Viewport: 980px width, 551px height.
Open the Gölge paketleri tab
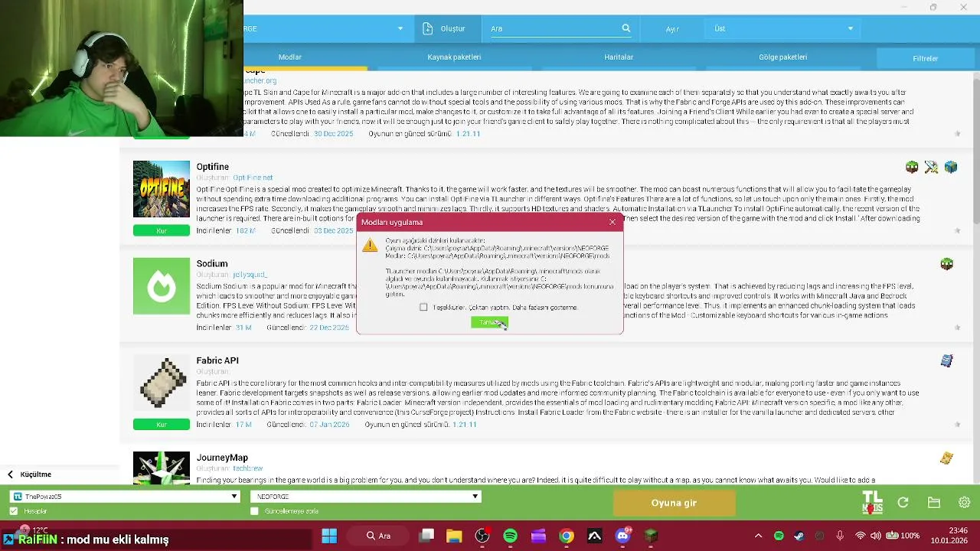(782, 57)
